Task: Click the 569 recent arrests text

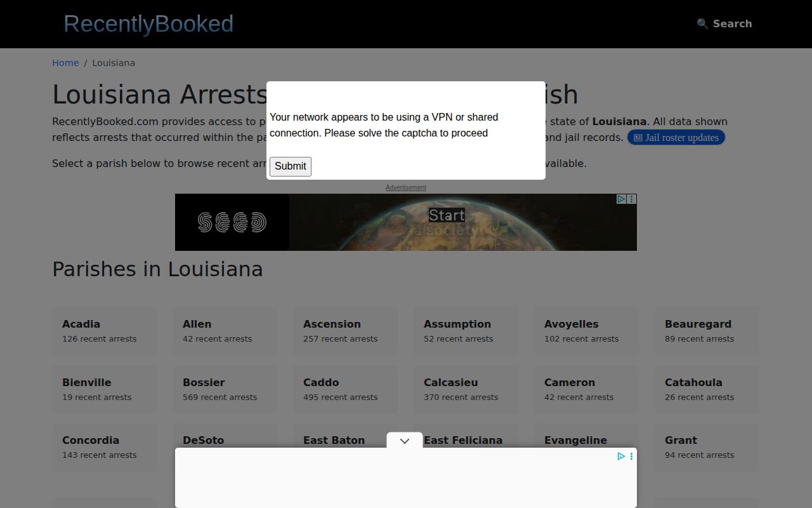Action: (219, 397)
